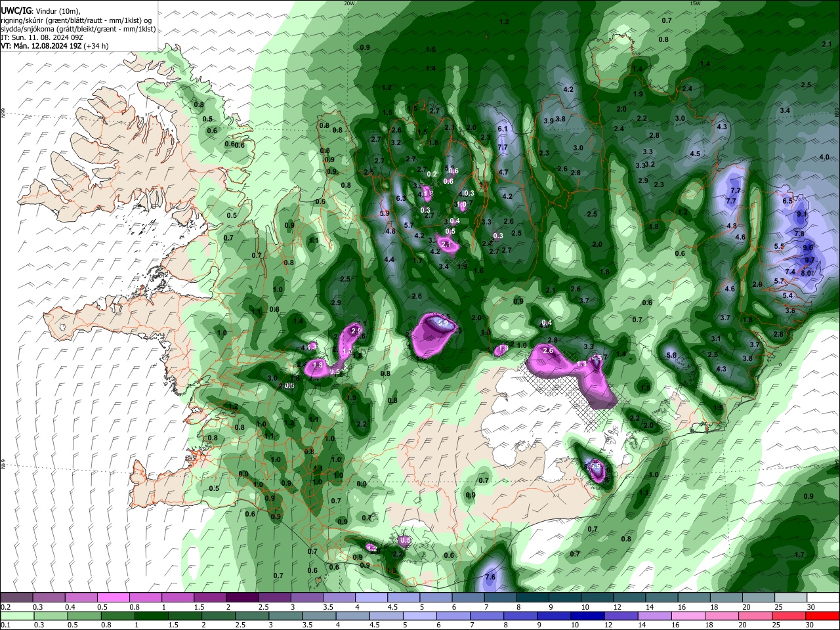Viewport: 840px width, 630px height.
Task: Click the 4.7 precipitation value in the north
Action: pos(503,173)
